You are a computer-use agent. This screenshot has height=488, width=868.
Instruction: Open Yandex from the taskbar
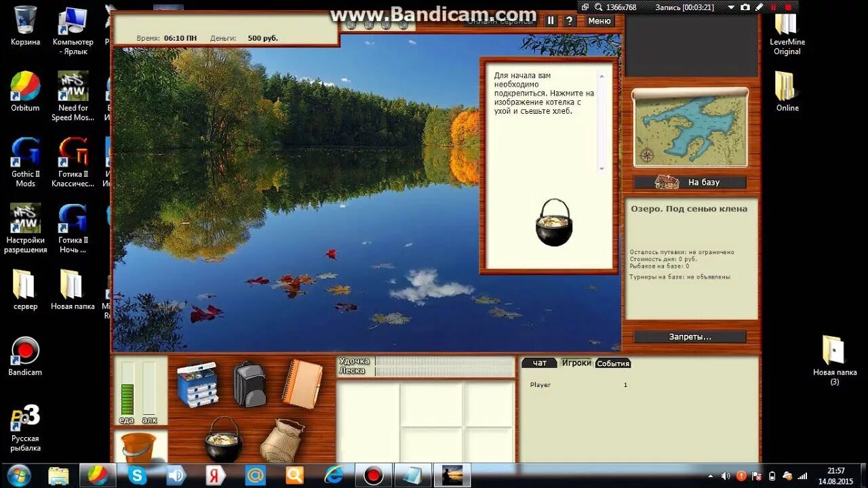(216, 475)
